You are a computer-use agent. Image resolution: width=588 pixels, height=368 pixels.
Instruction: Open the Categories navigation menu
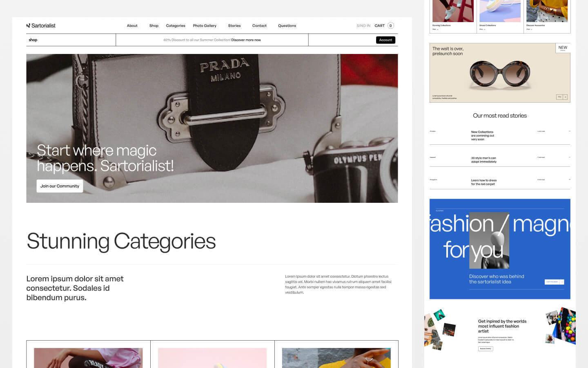175,25
